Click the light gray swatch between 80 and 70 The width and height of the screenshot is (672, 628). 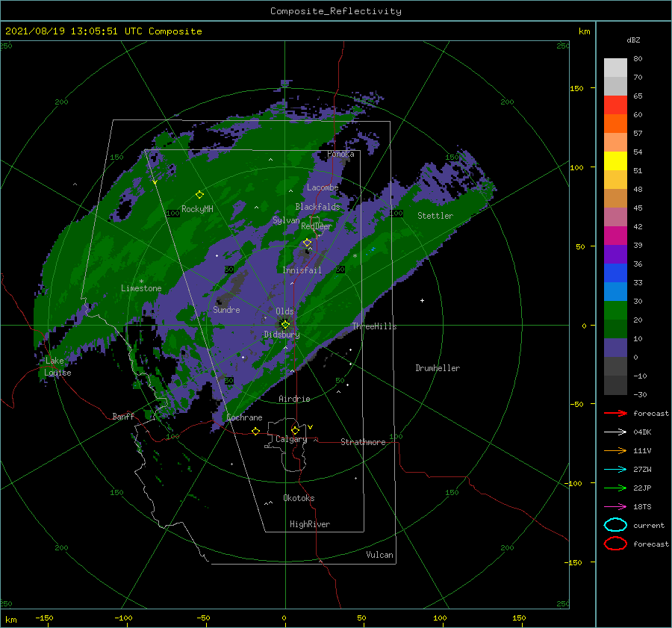click(x=615, y=68)
